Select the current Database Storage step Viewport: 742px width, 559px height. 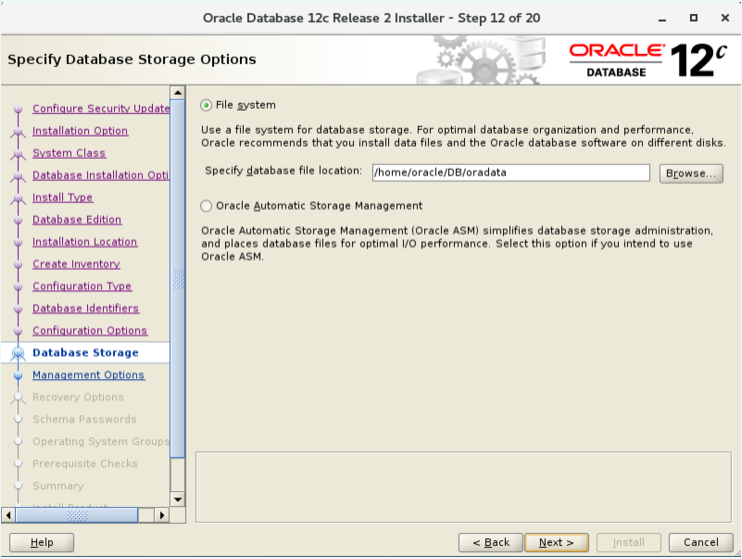85,353
